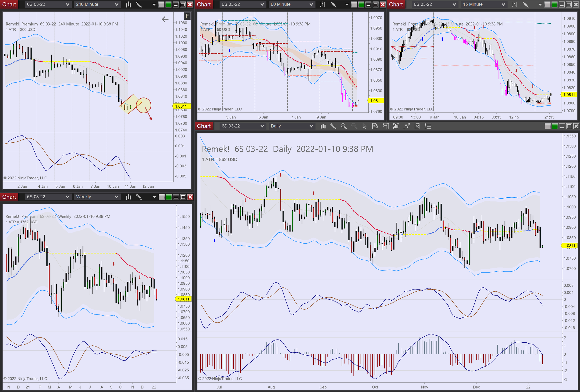
Task: Open Chart Trader icon on Daily chart toolbar
Action: 386,126
